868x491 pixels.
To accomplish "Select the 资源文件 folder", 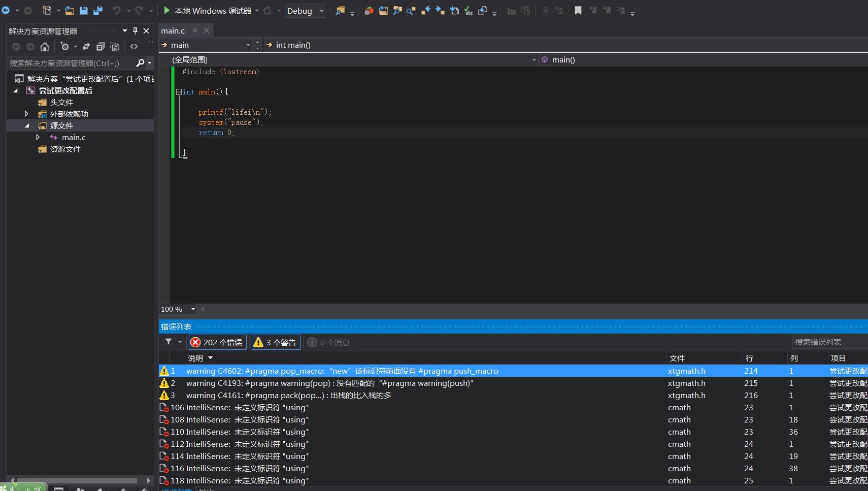I will tap(65, 149).
